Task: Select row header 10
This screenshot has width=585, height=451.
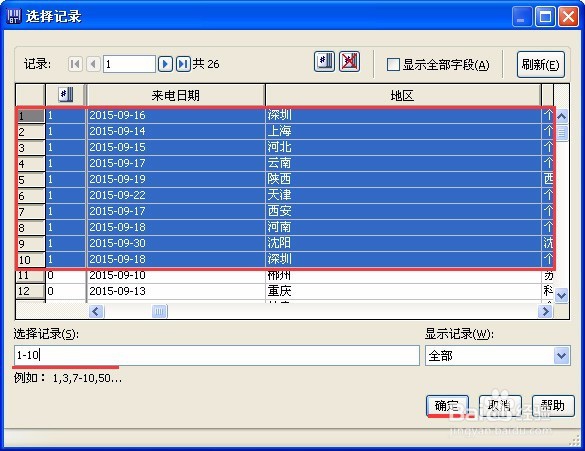Action: (x=31, y=260)
